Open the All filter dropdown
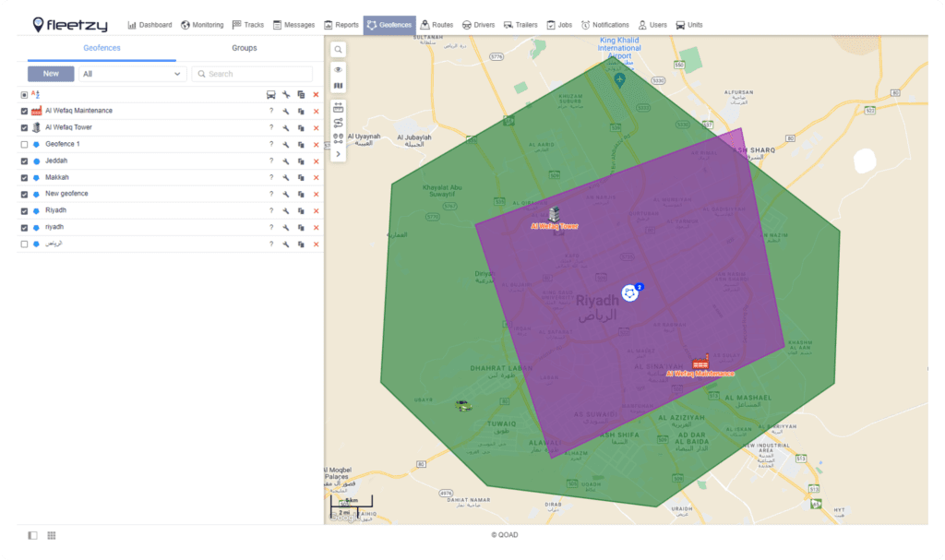The height and width of the screenshot is (560, 945). 131,74
